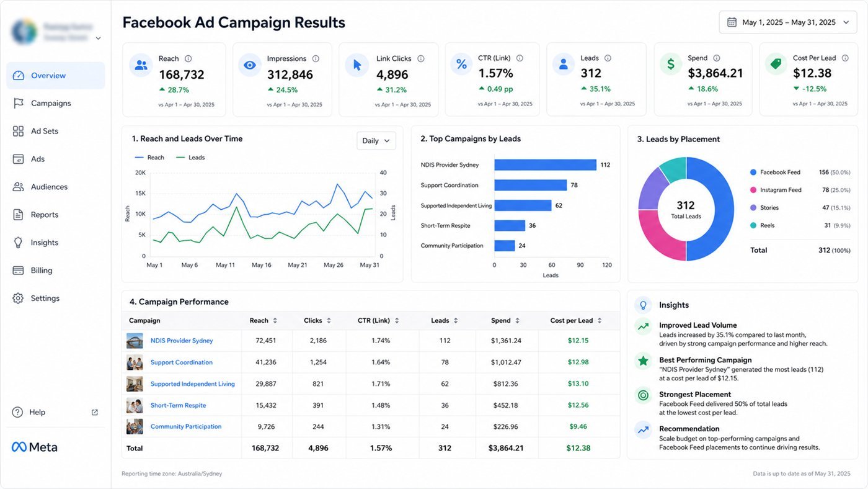Open the May 2025 date range dropdown
The image size is (868, 489).
click(x=787, y=22)
